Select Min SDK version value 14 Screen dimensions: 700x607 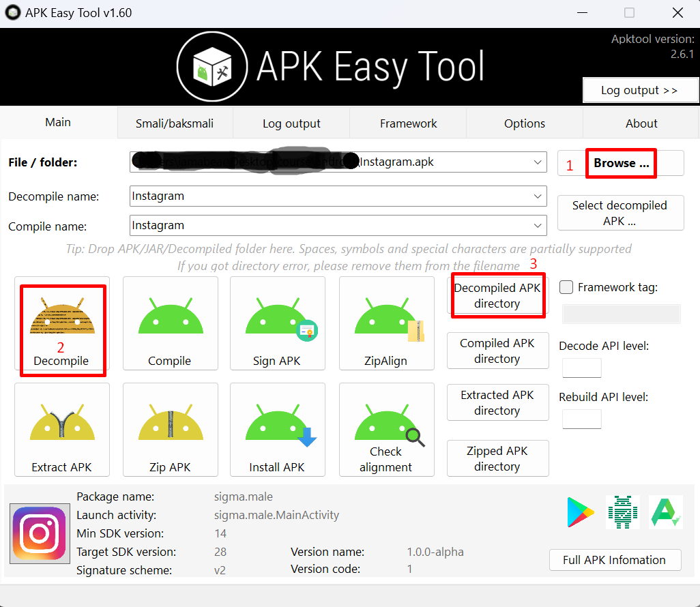point(220,533)
